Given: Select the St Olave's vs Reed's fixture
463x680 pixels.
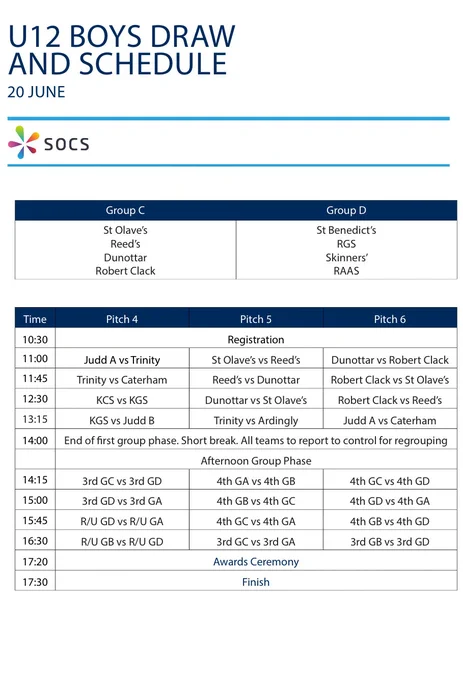Looking at the screenshot, I should coord(256,360).
